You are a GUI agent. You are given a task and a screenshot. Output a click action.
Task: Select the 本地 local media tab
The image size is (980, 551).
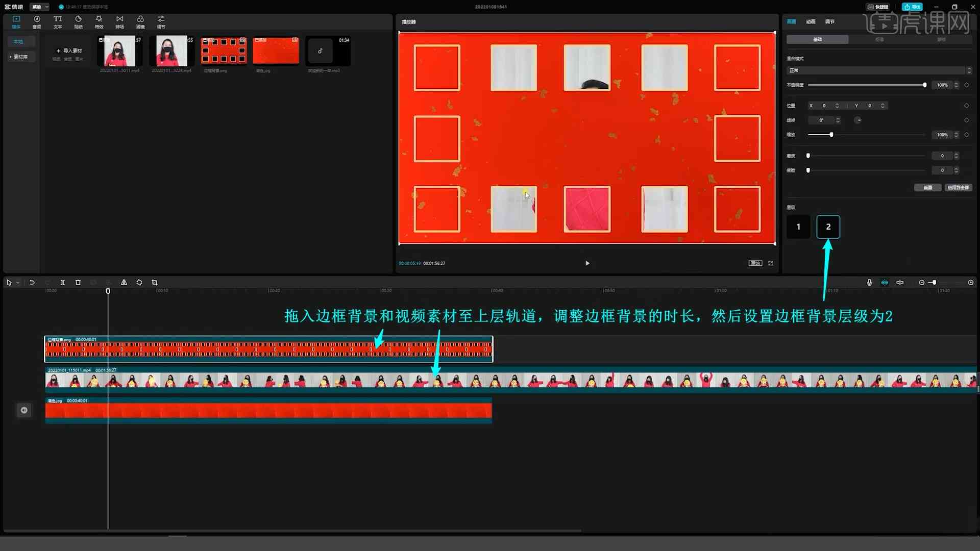(21, 41)
